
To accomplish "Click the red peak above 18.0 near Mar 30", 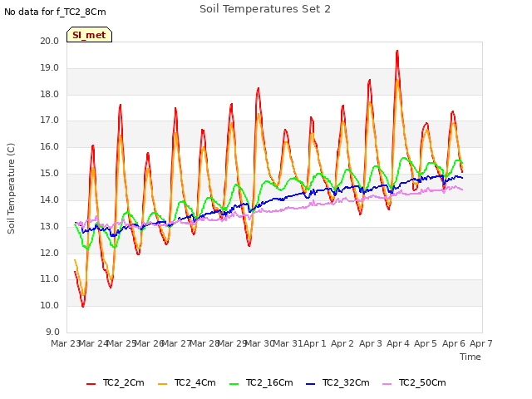I will click(x=259, y=88).
